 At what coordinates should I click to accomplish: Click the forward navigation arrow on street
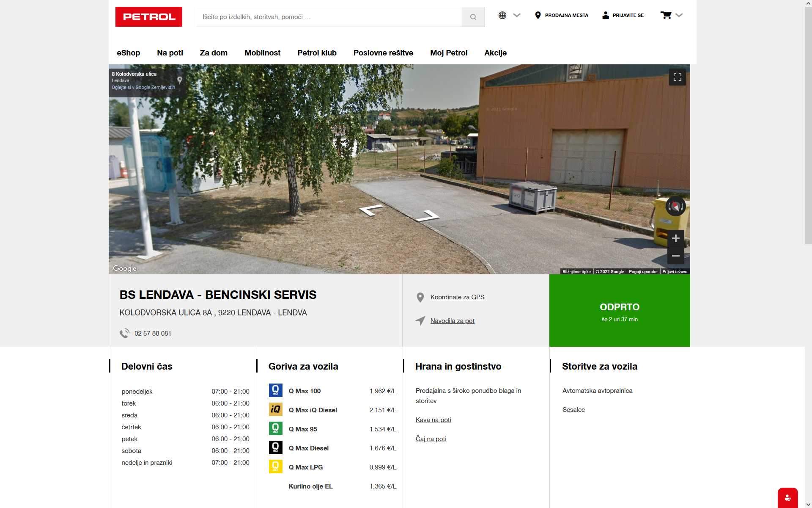click(428, 216)
